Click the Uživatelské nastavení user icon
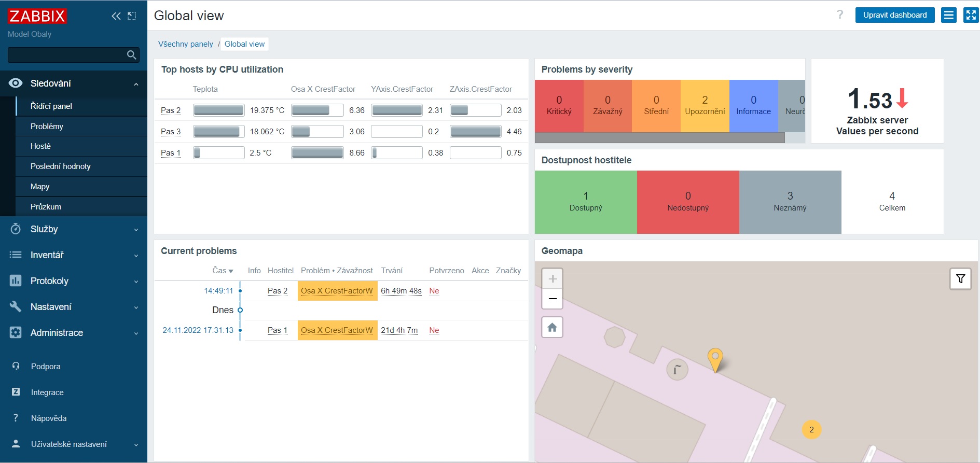Image resolution: width=980 pixels, height=463 pixels. pos(16,444)
